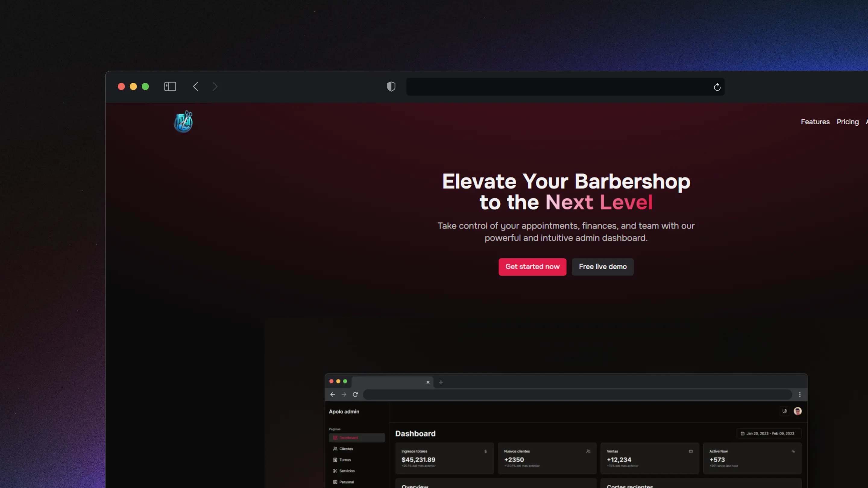Click activity icon on Active Now card

click(x=793, y=451)
